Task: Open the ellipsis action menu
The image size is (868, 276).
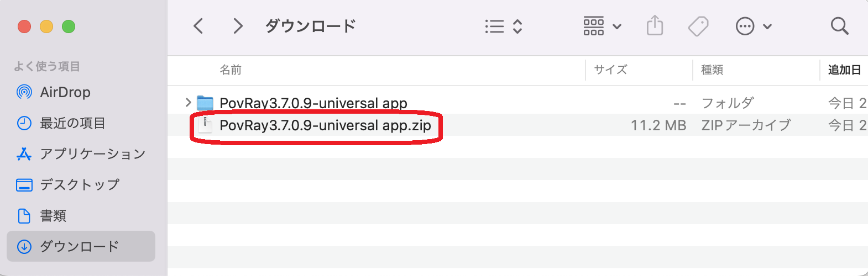Action: (x=752, y=26)
